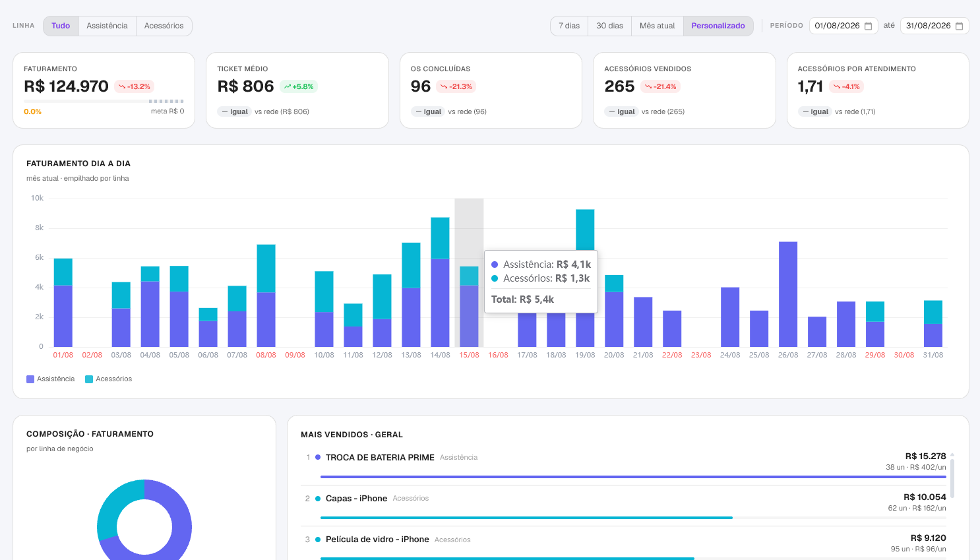Switch the period to 30 dias
The image size is (980, 560).
609,26
